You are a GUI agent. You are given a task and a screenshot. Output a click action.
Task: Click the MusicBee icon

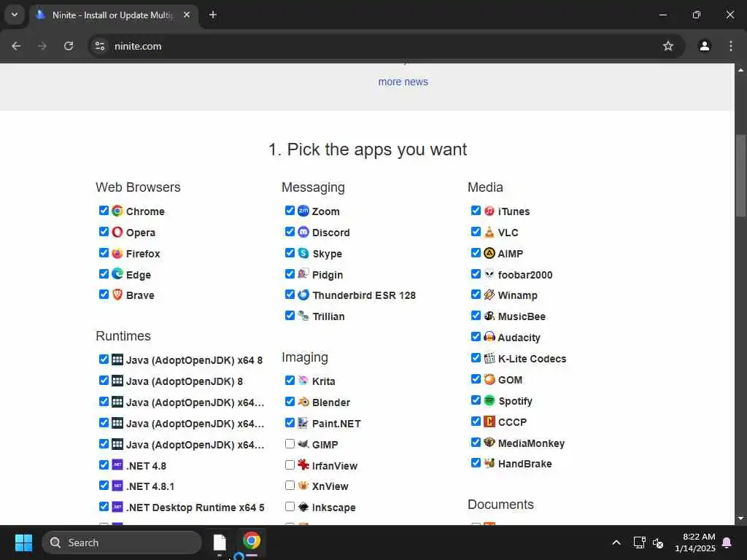(489, 316)
